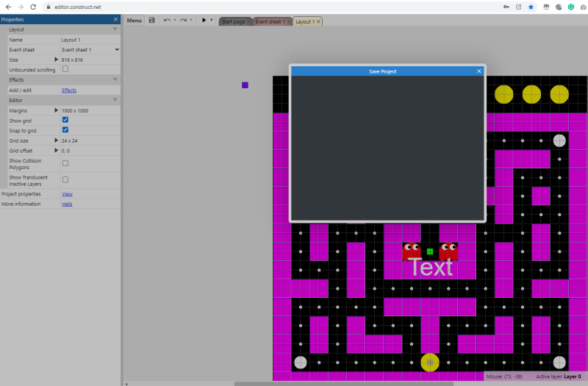Image resolution: width=588 pixels, height=386 pixels.
Task: Open the undo history dropdown arrow
Action: tap(175, 21)
